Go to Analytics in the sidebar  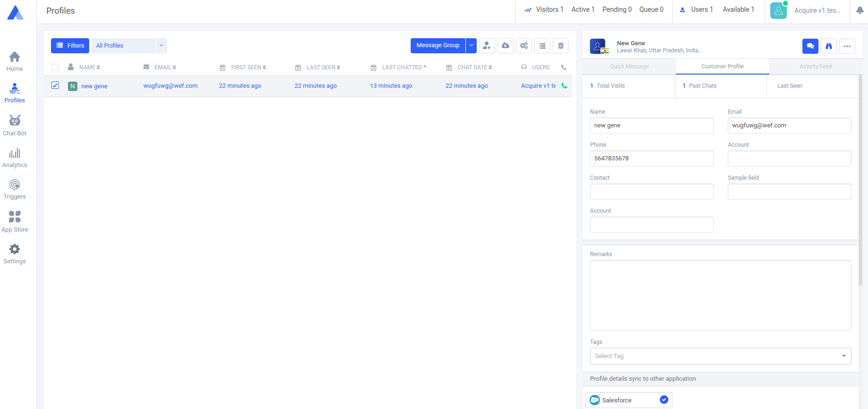point(15,158)
